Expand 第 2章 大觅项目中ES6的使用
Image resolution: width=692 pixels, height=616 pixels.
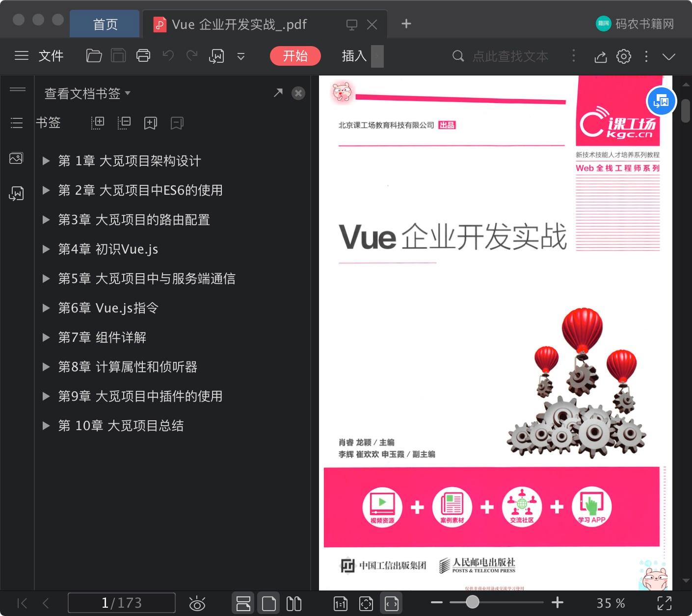(46, 190)
